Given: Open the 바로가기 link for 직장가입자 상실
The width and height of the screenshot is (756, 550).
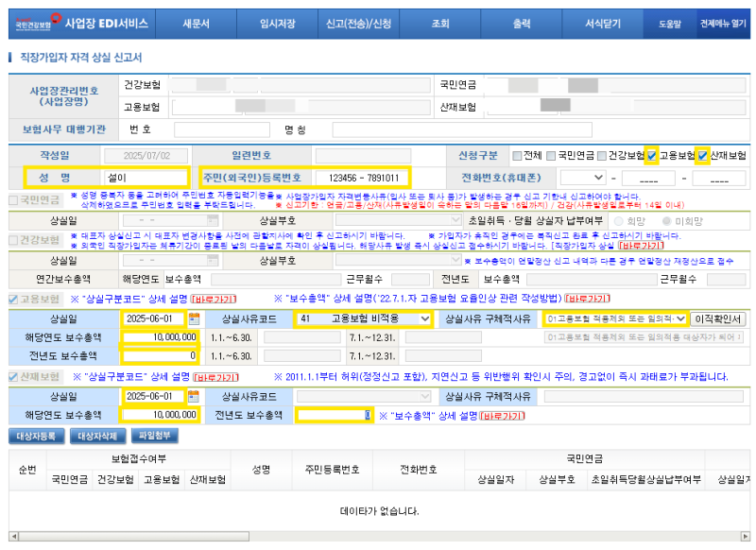Looking at the screenshot, I should 642,246.
